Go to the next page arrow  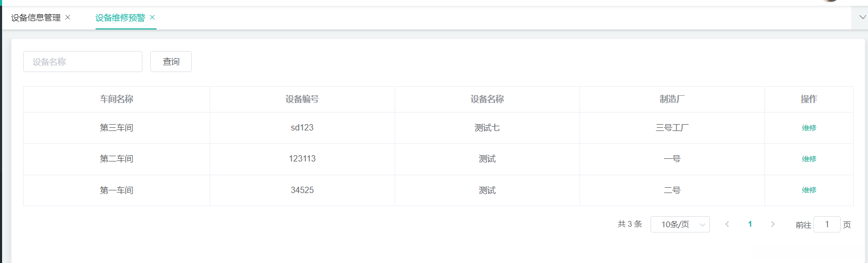772,224
